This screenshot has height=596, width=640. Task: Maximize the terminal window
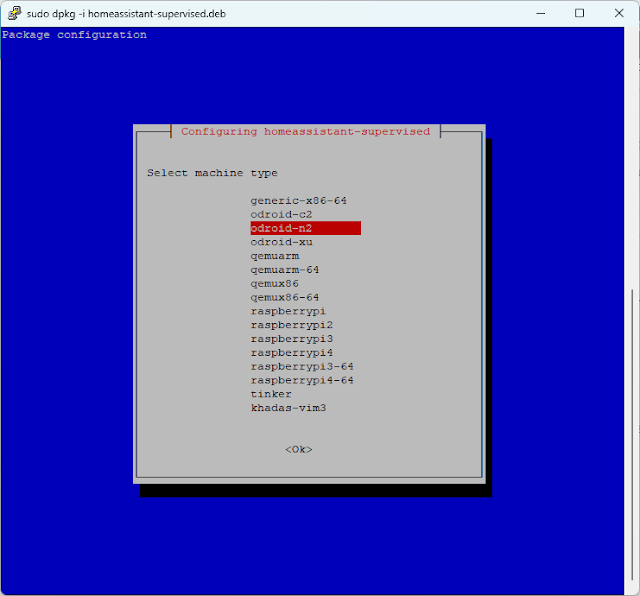click(x=579, y=13)
